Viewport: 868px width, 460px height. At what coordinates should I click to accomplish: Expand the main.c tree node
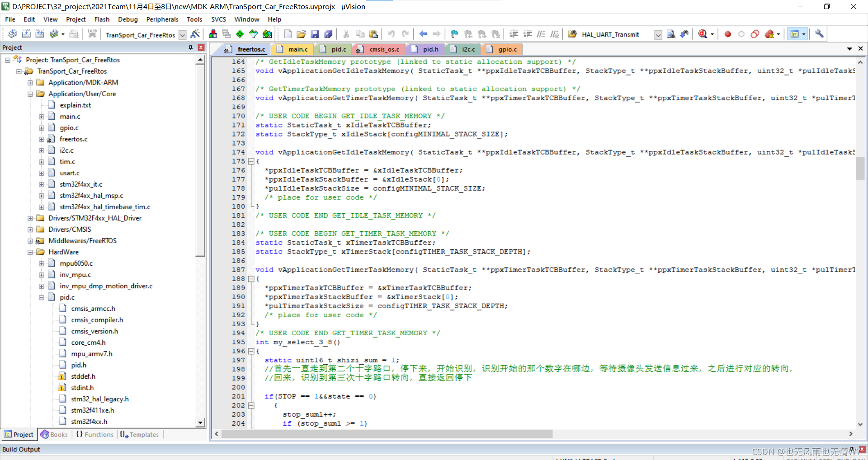(42, 117)
